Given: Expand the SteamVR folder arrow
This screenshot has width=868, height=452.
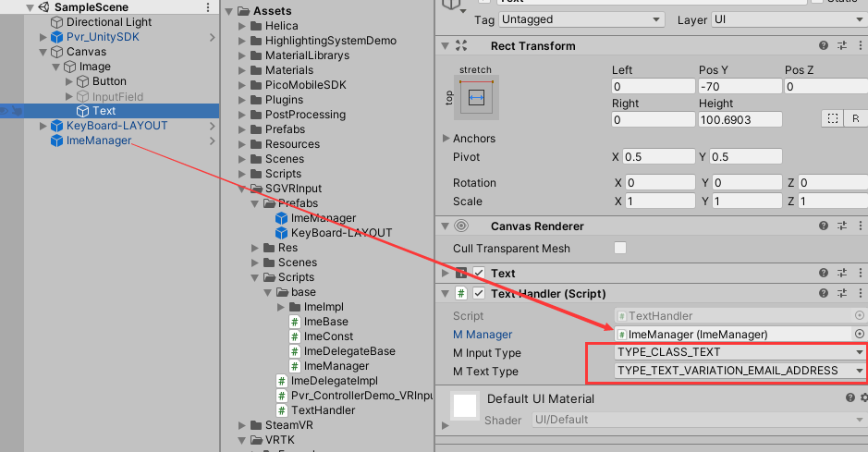Looking at the screenshot, I should [242, 425].
